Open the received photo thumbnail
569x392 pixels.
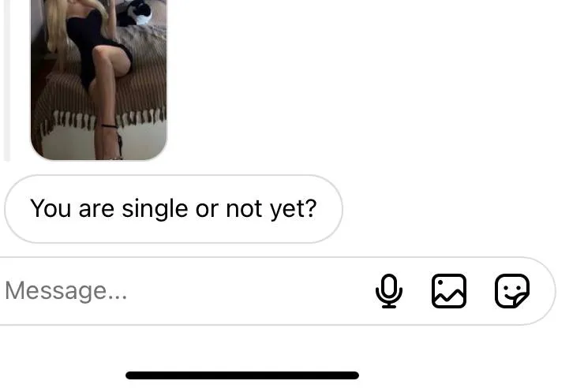(x=99, y=80)
